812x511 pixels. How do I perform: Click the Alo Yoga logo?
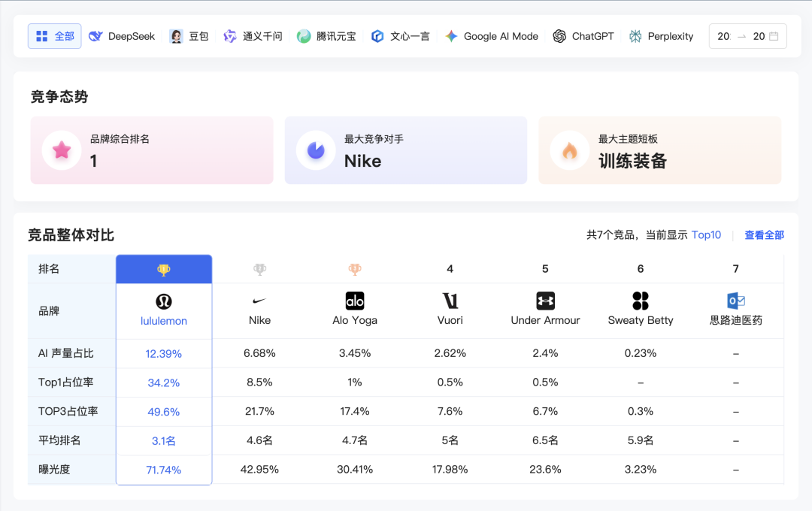[x=355, y=301]
